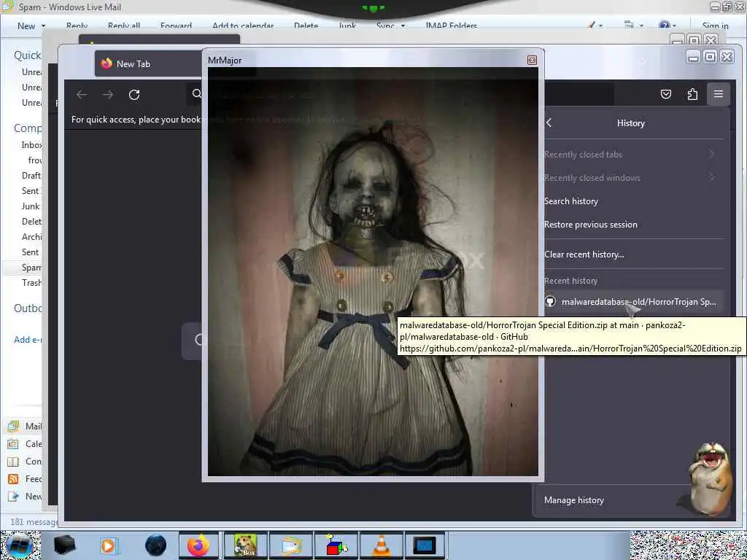This screenshot has height=560, width=747.
Task: Choose Restore previous session
Action: [x=590, y=225]
